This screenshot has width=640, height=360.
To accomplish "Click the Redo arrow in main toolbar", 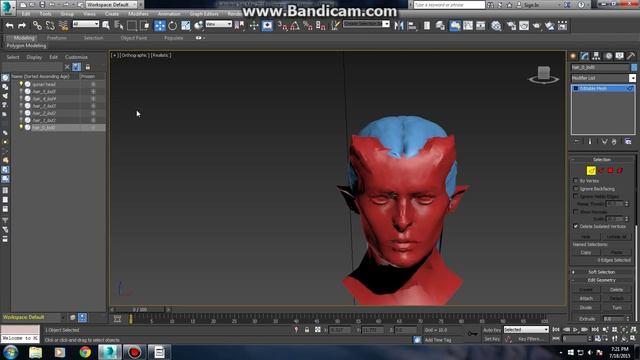I will (22, 26).
